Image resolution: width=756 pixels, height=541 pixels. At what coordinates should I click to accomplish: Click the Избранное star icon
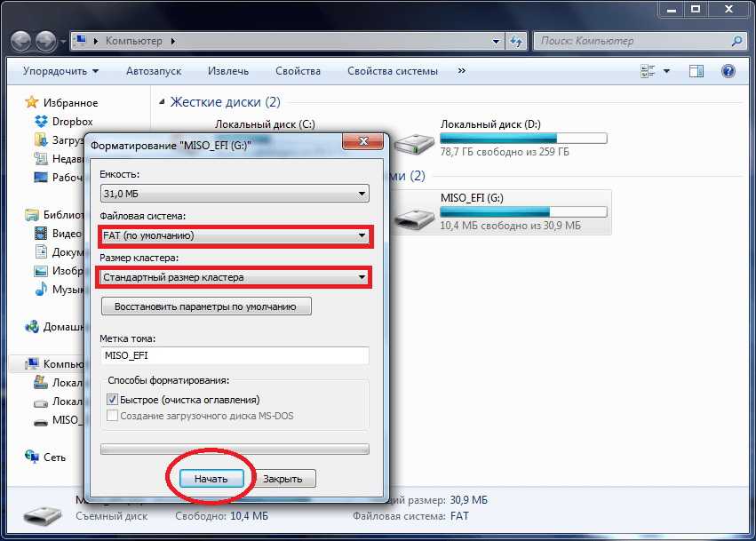32,102
